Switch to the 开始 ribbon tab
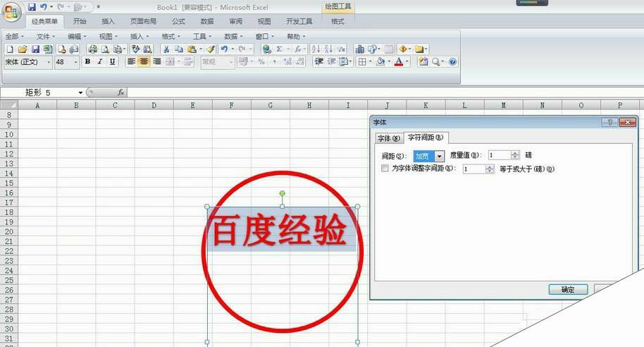 click(80, 21)
